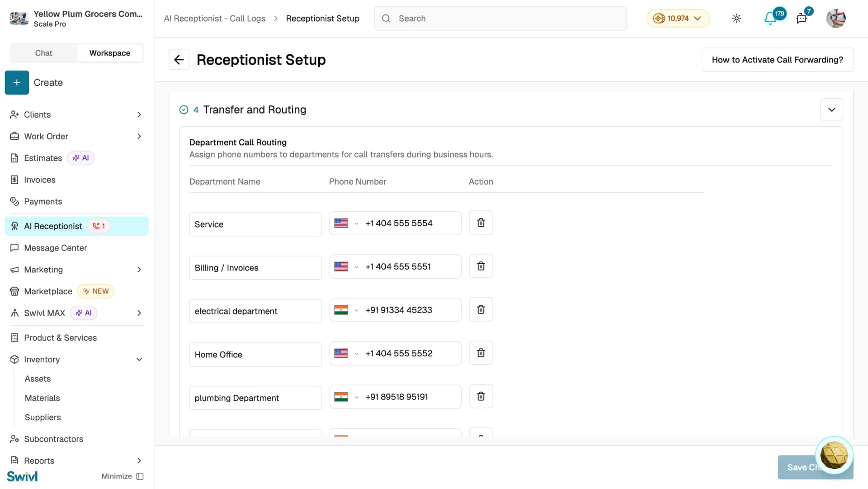The width and height of the screenshot is (868, 489).
Task: Click the NEW badge next to Marketplace
Action: [96, 291]
